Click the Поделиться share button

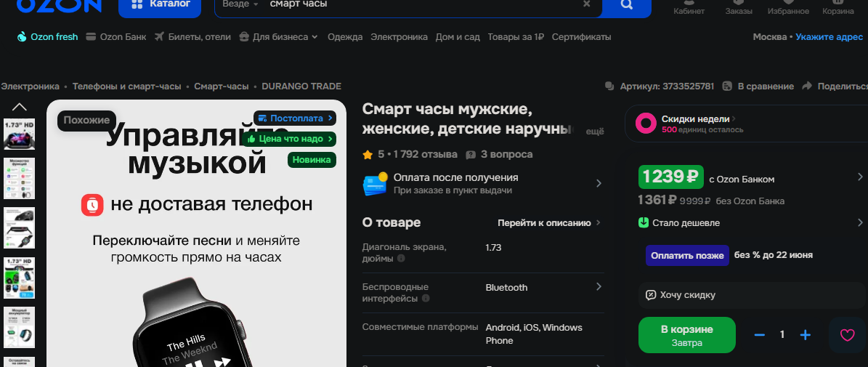point(835,86)
